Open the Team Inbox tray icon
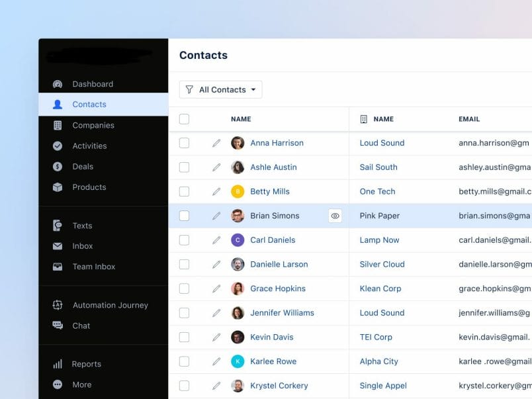The height and width of the screenshot is (399, 532). coord(58,267)
